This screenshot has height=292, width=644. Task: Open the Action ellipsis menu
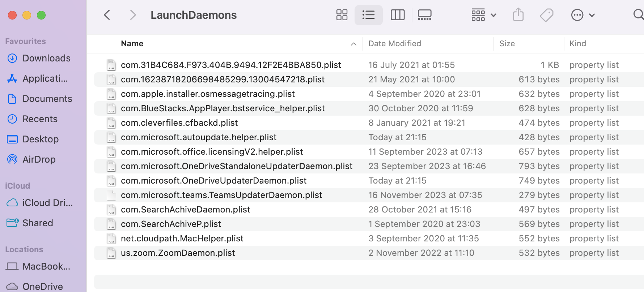click(x=582, y=15)
